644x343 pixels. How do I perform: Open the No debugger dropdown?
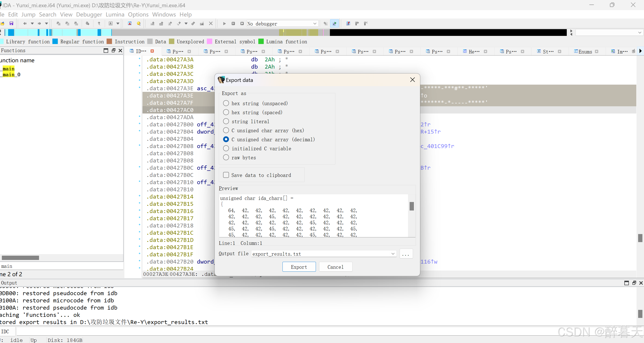[315, 23]
